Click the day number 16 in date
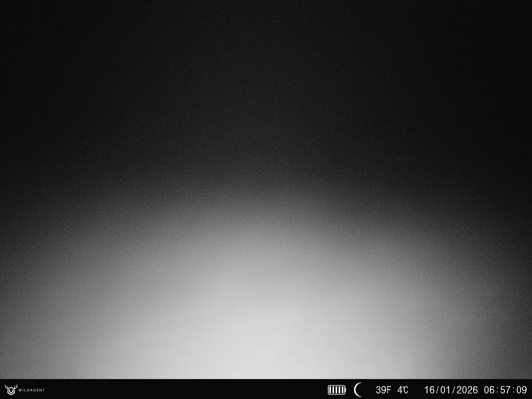The image size is (532, 399). point(429,390)
